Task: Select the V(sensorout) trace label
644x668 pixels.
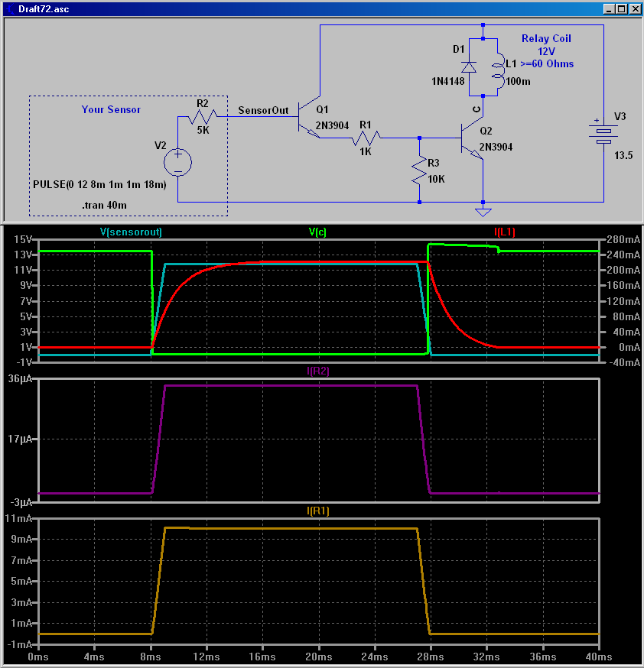Action: click(x=131, y=232)
